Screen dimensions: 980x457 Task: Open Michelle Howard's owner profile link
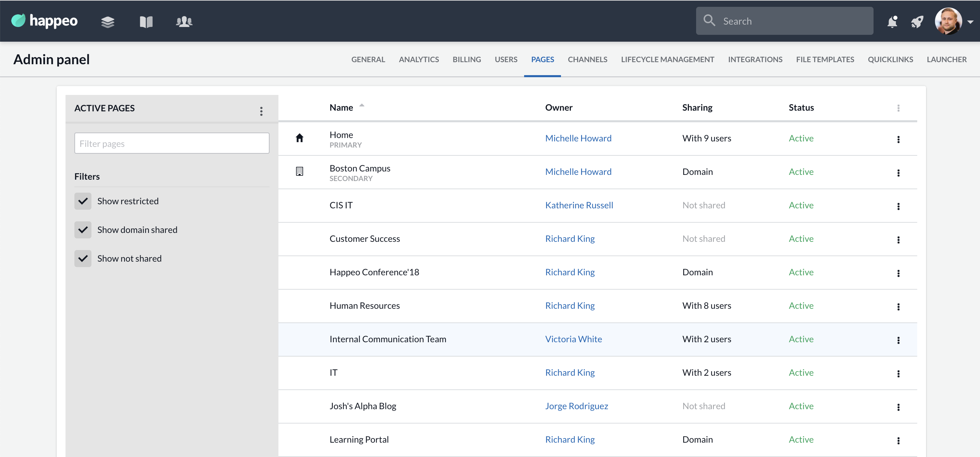578,138
